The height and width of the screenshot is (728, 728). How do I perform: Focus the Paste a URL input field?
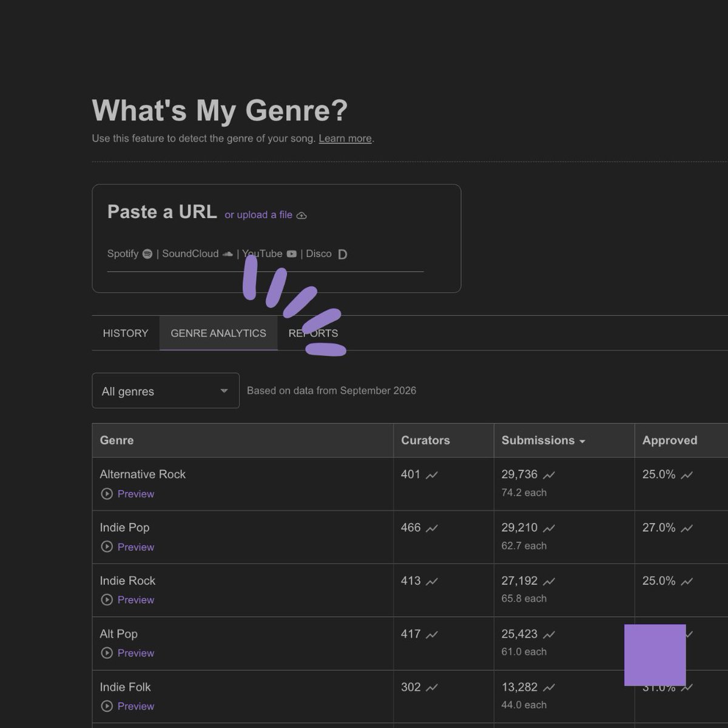point(265,255)
